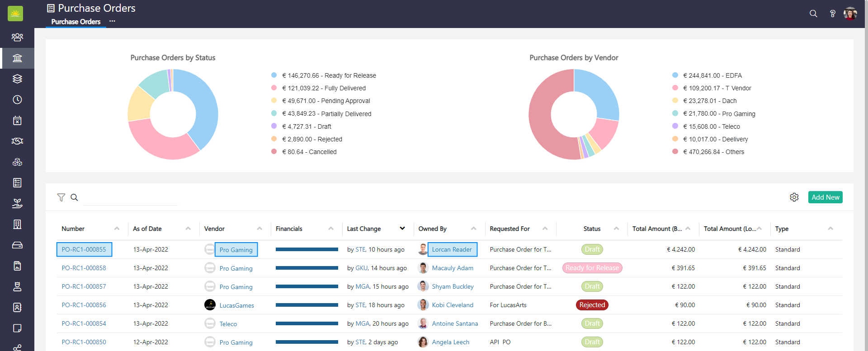The height and width of the screenshot is (351, 868).
Task: Toggle the Fully Delivered legend entry
Action: 324,88
